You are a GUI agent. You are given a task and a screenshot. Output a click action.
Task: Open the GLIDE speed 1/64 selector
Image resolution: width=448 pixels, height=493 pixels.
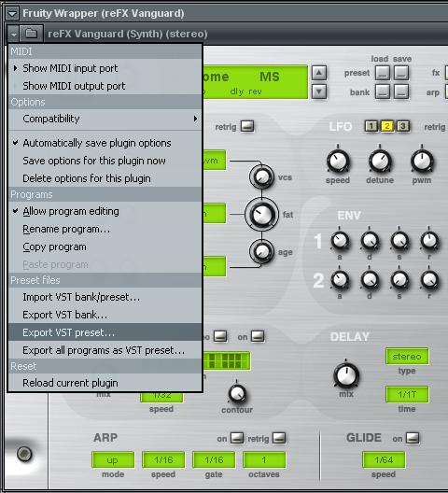pyautogui.click(x=384, y=459)
